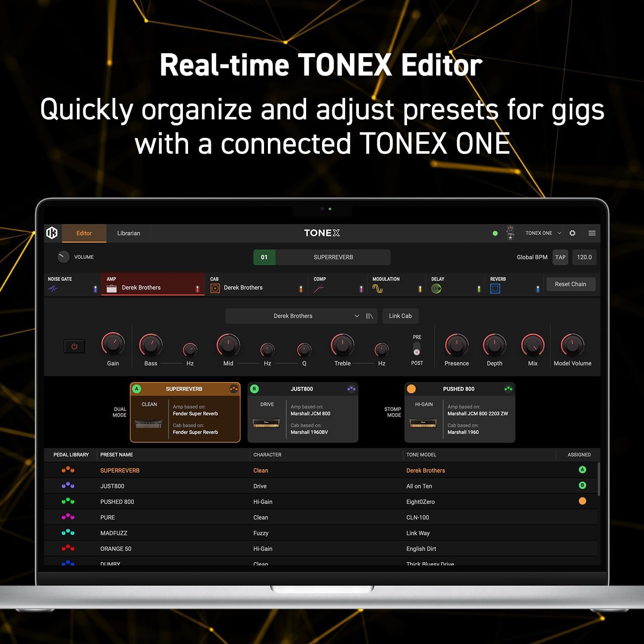Toggle the amp power button

point(74,346)
